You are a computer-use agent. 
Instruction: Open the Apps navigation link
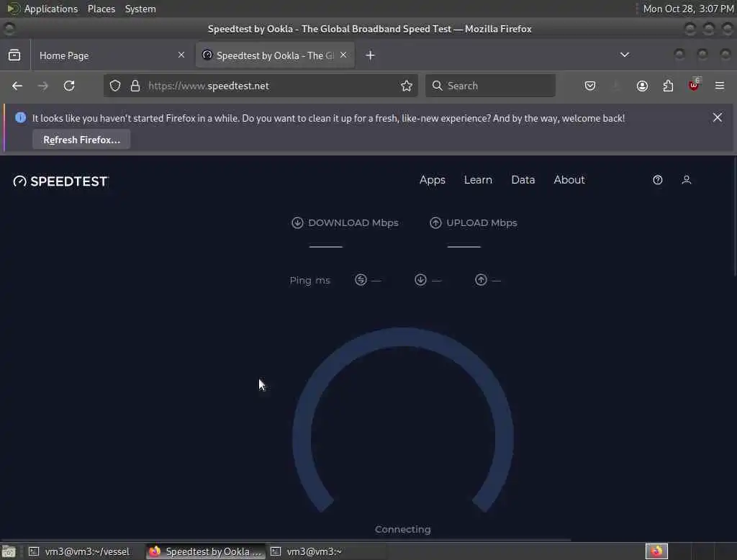coord(433,180)
